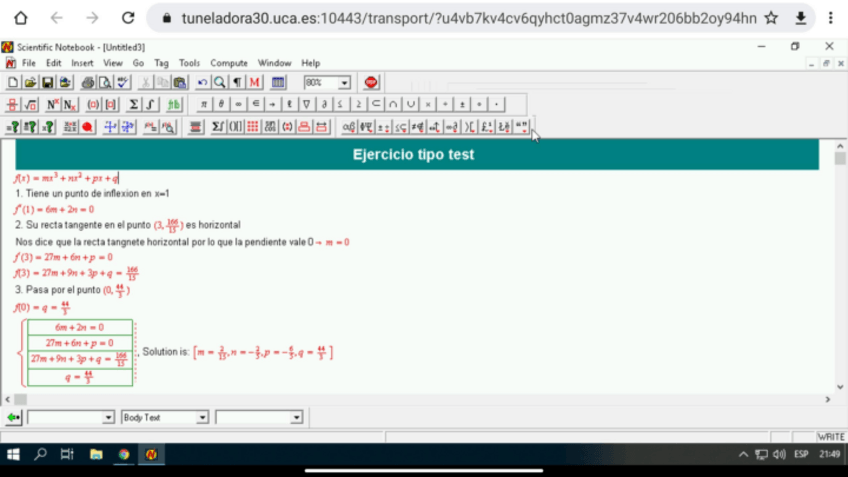Insert the plus-minus symbol

(x=462, y=104)
